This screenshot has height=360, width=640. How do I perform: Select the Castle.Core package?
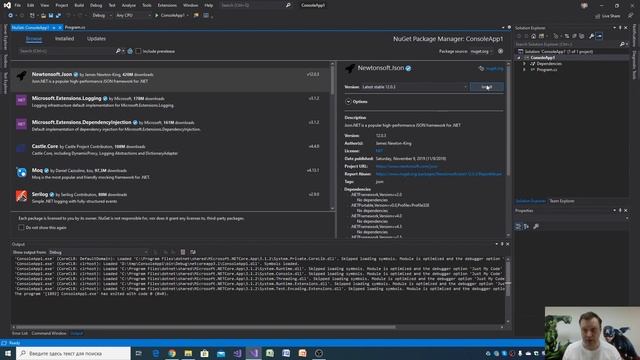171,150
